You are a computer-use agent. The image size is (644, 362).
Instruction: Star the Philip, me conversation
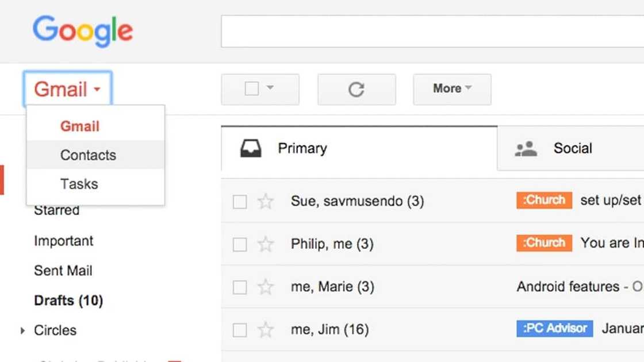(x=266, y=244)
